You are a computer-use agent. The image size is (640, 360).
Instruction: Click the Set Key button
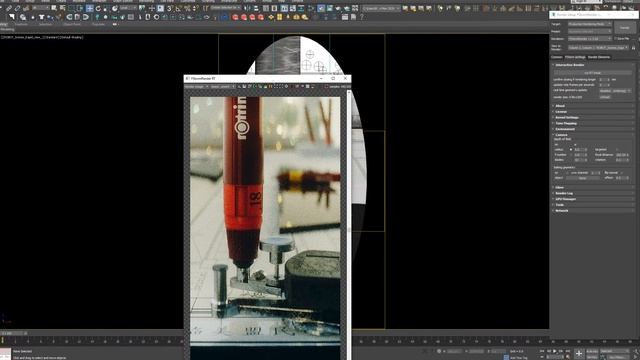pyautogui.click(x=592, y=358)
